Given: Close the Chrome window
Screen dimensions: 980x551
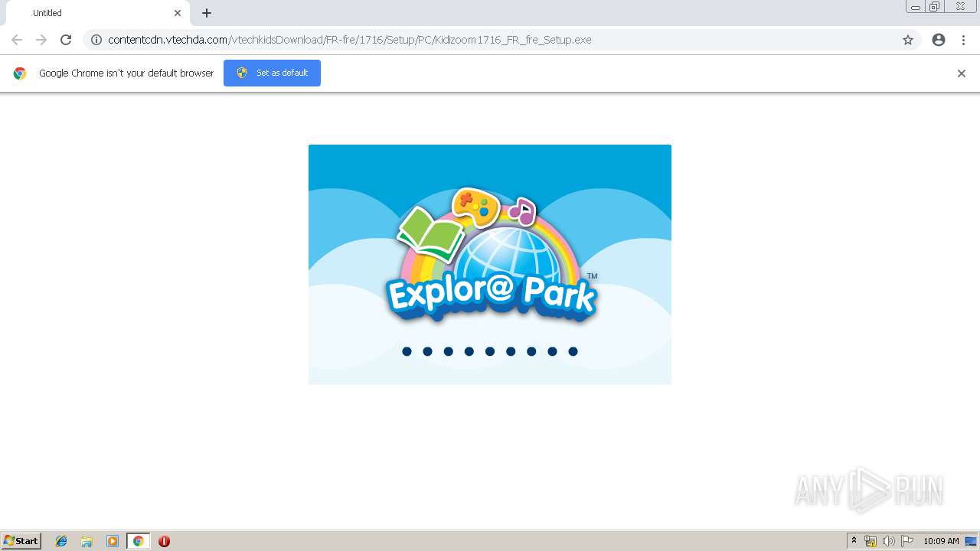Looking at the screenshot, I should tap(960, 7).
